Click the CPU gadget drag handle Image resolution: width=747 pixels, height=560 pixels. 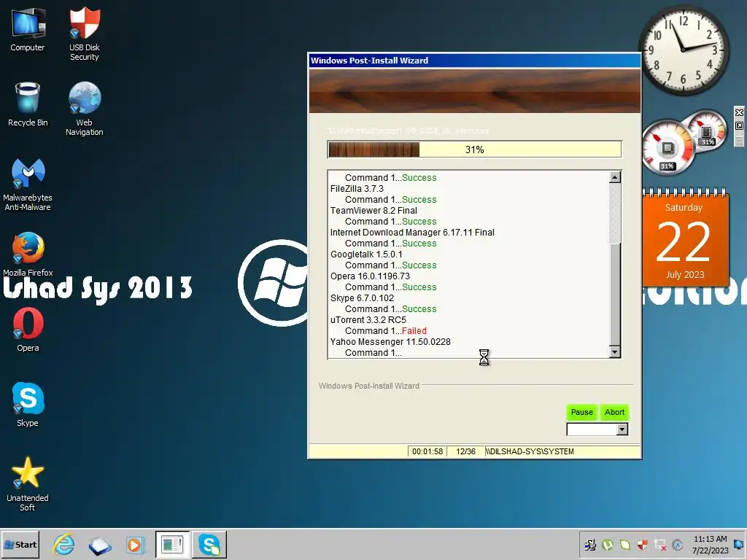[x=739, y=141]
